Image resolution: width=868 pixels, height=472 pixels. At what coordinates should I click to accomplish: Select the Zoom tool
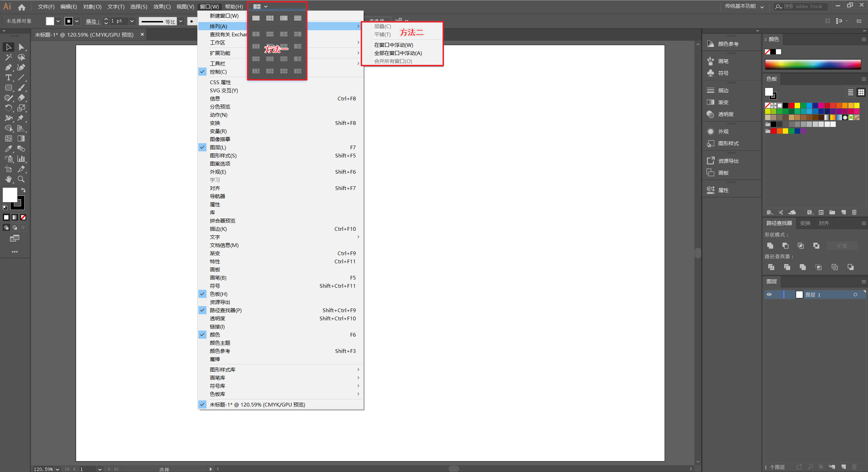point(21,179)
